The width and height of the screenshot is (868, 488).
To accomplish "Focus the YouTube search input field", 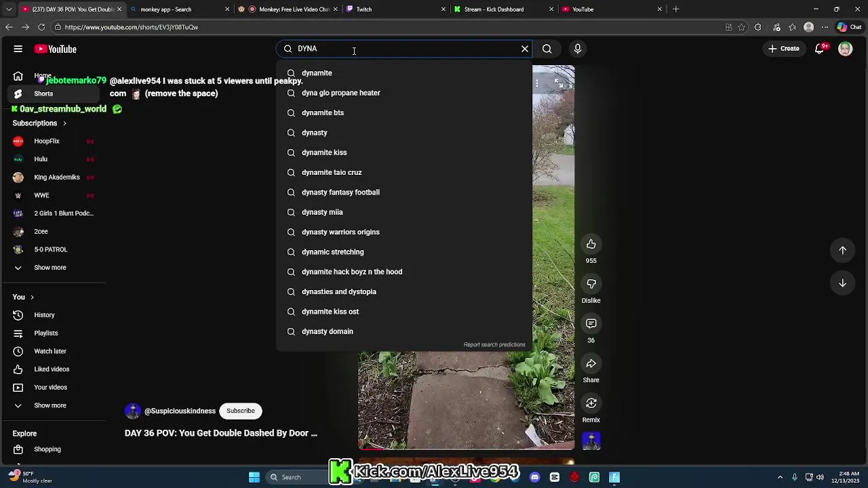I will coord(406,49).
